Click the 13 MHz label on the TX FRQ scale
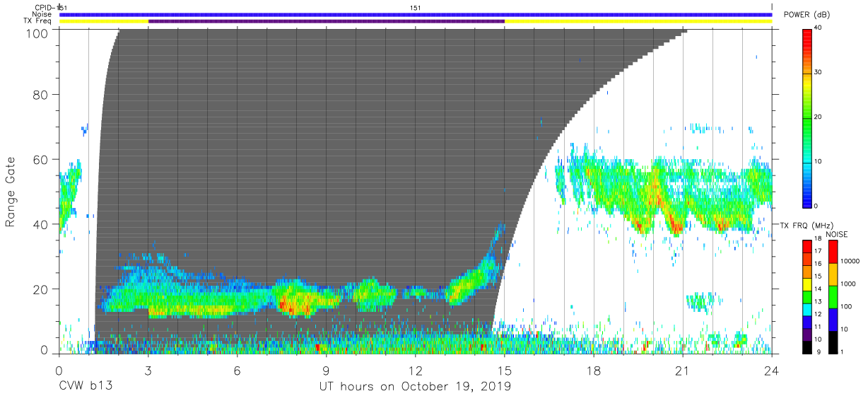Image resolution: width=868 pixels, height=401 pixels. [x=819, y=303]
